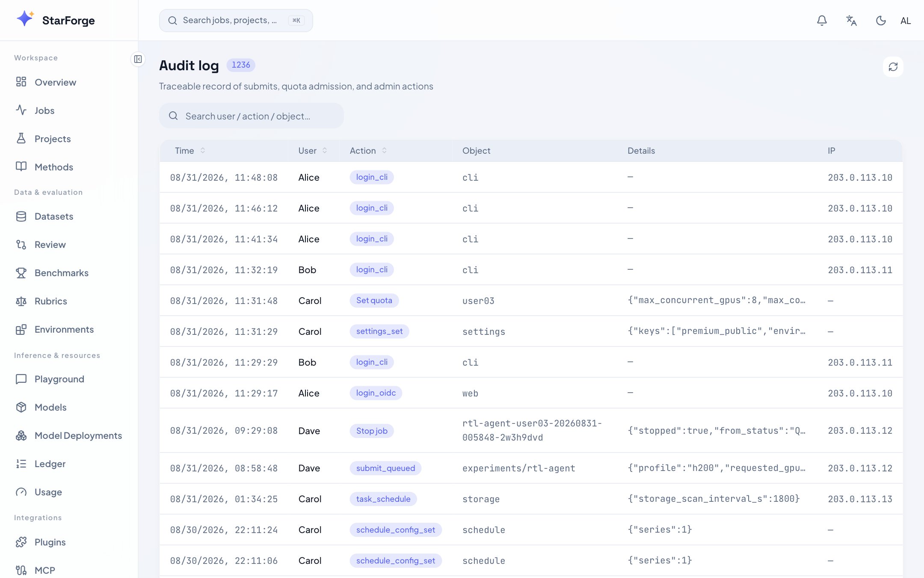The width and height of the screenshot is (924, 578).
Task: Click storage_scan_interval_s details cell
Action: (x=714, y=499)
